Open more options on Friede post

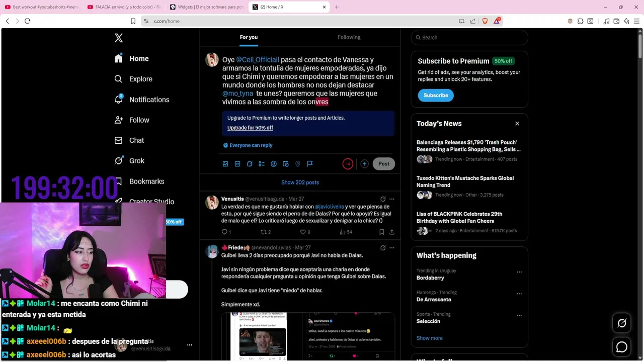(392, 248)
